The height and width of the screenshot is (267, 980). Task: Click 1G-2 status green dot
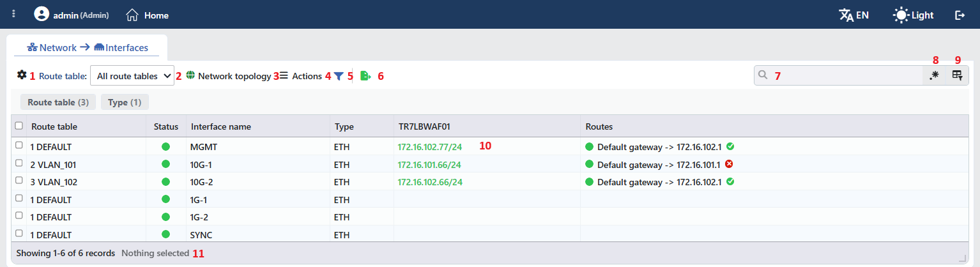click(x=166, y=217)
